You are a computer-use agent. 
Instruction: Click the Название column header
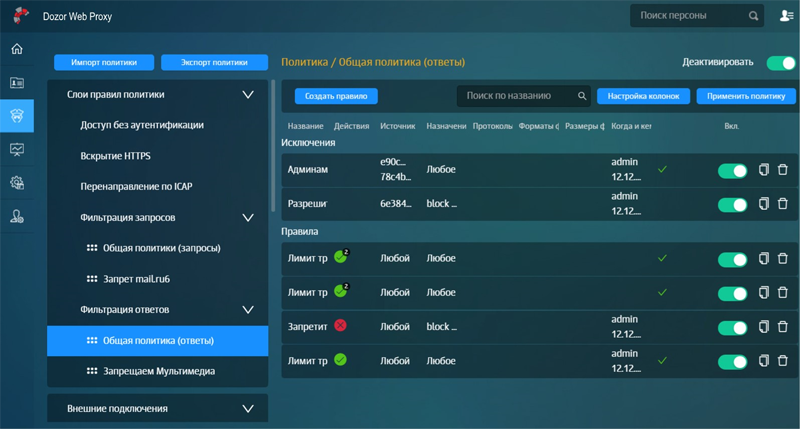point(305,126)
